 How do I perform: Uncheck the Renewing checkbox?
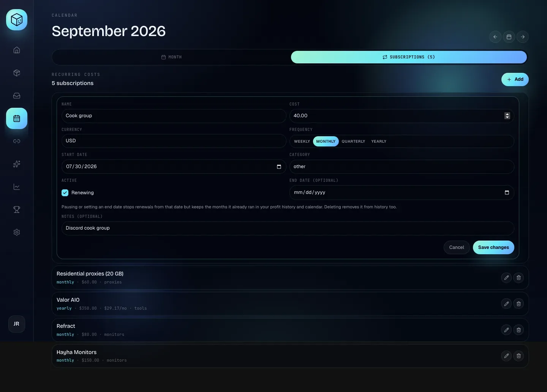(65, 193)
